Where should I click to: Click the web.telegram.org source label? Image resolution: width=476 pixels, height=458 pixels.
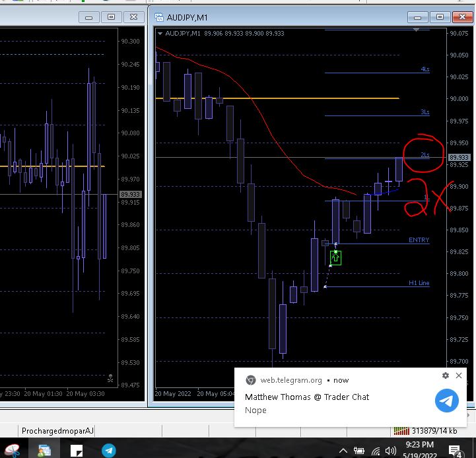pos(291,380)
